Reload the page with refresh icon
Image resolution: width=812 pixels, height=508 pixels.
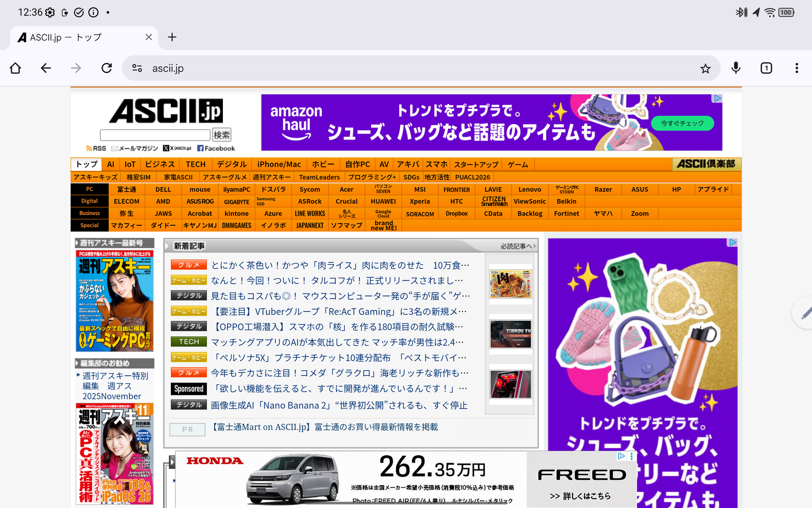pos(107,68)
